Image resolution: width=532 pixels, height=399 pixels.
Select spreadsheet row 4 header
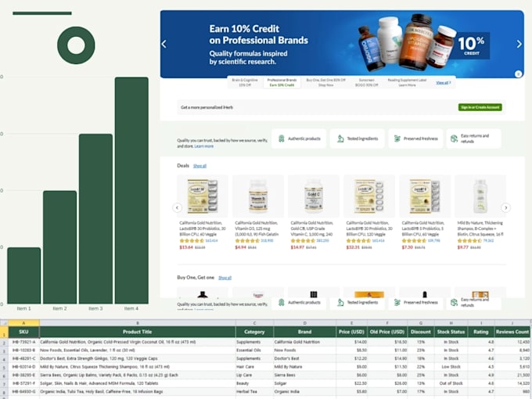(4, 359)
